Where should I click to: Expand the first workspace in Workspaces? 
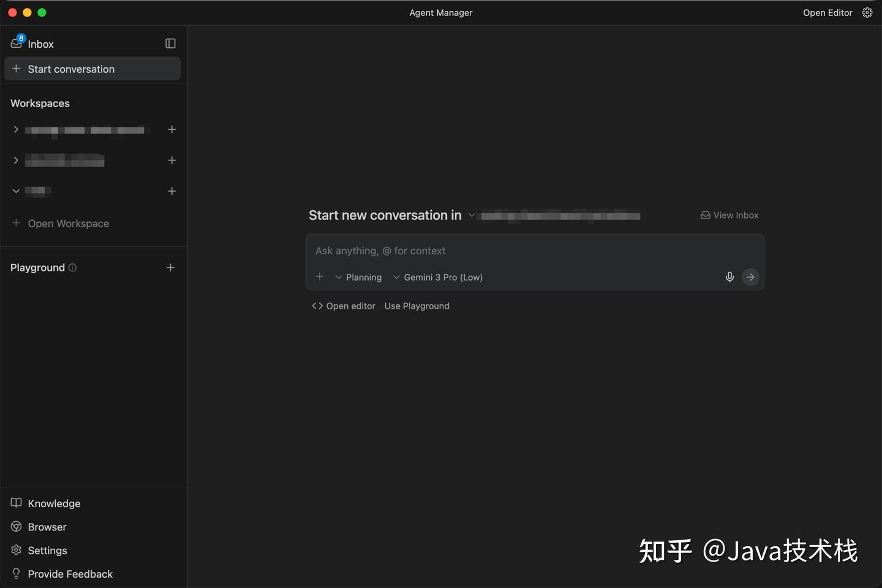click(15, 129)
